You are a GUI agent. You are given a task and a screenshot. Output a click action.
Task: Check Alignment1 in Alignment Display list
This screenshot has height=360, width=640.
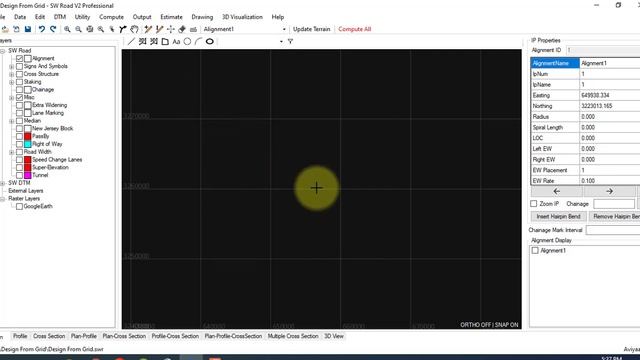535,251
